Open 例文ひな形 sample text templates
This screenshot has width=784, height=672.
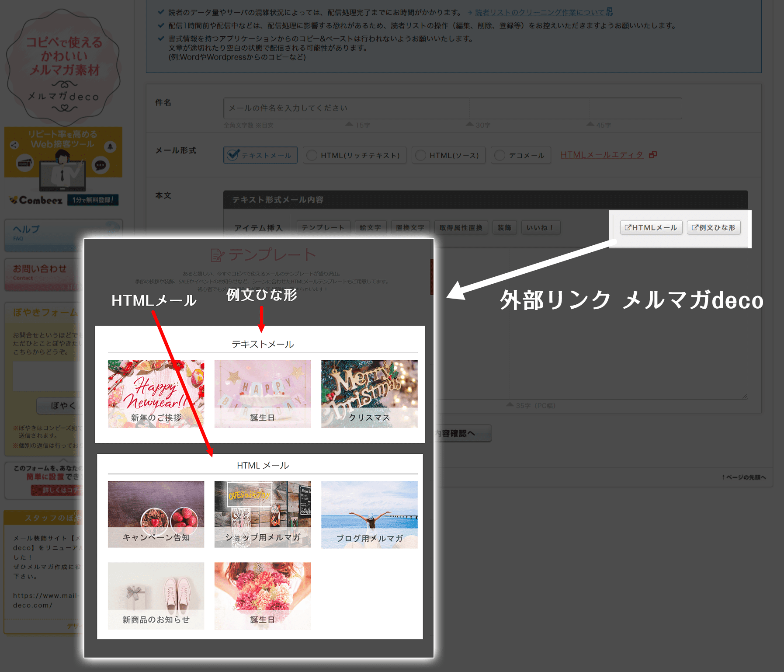[714, 227]
